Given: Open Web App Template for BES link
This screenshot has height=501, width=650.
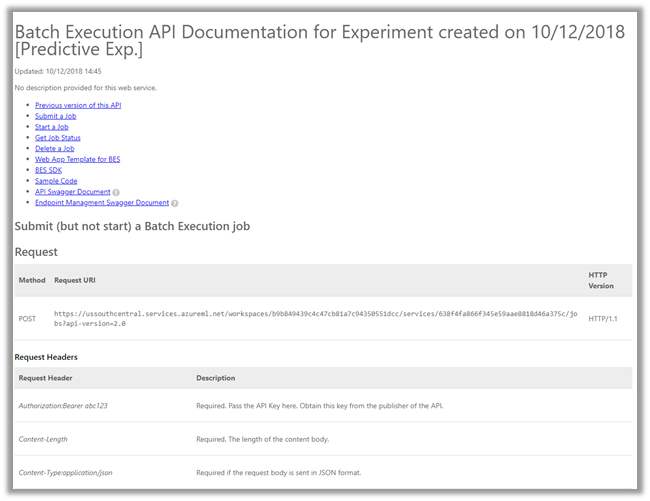Looking at the screenshot, I should [x=77, y=160].
